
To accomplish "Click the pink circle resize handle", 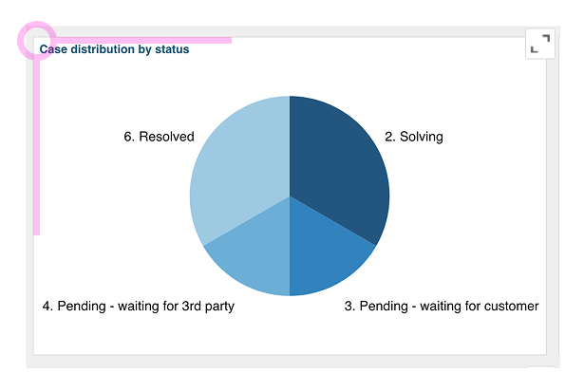I will point(36,41).
